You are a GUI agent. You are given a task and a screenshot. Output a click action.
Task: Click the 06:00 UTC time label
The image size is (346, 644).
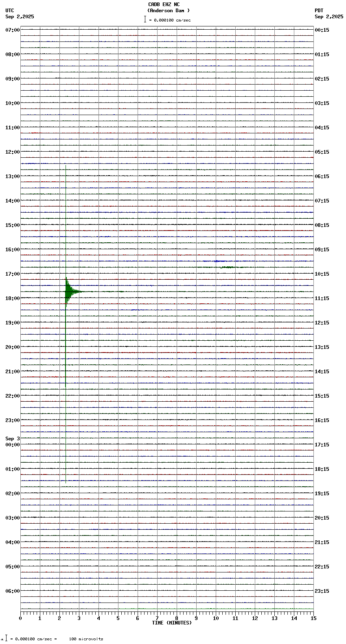click(13, 591)
